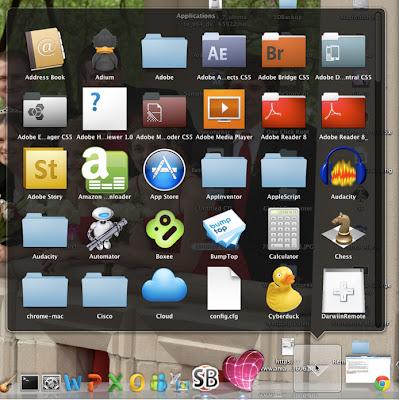This screenshot has height=400, width=399.
Task: Open Microsoft Word from the Dock
Action: (72, 383)
